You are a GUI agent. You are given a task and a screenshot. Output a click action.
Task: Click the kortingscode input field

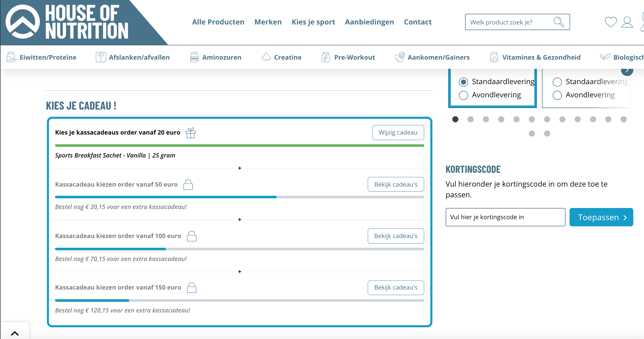pos(505,217)
